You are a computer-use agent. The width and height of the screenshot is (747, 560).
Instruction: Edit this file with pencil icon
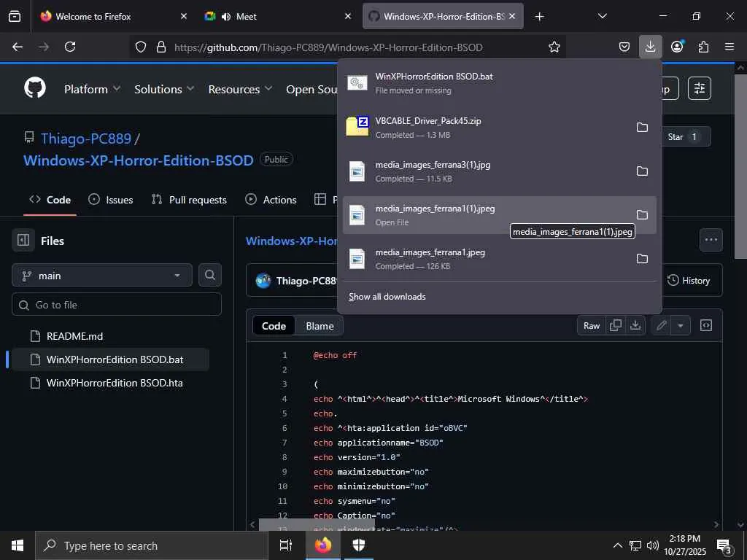[x=661, y=325]
